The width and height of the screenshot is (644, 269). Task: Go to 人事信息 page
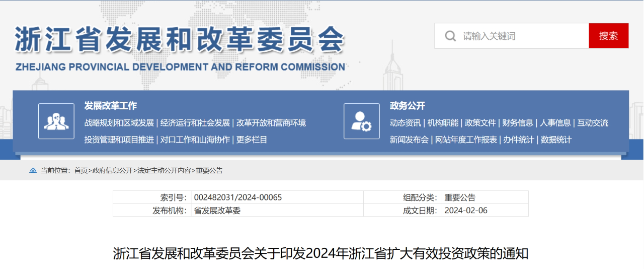[x=555, y=123]
